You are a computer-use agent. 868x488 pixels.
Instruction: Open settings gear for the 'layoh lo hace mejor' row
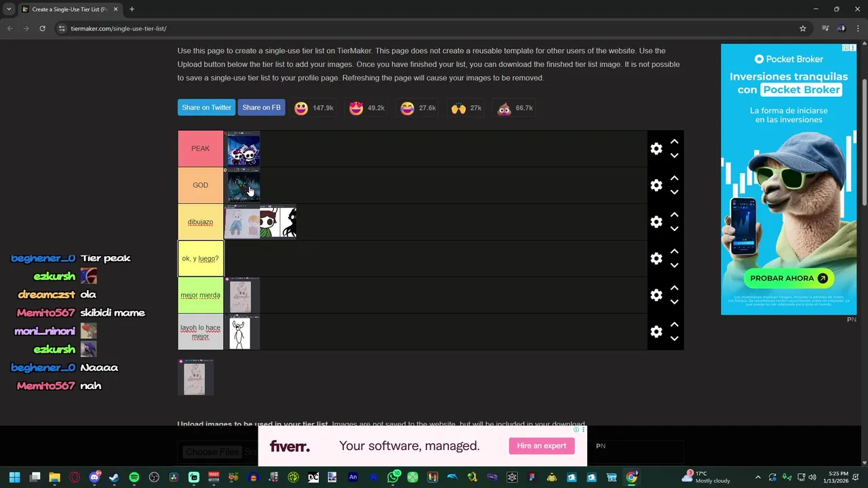pyautogui.click(x=656, y=332)
